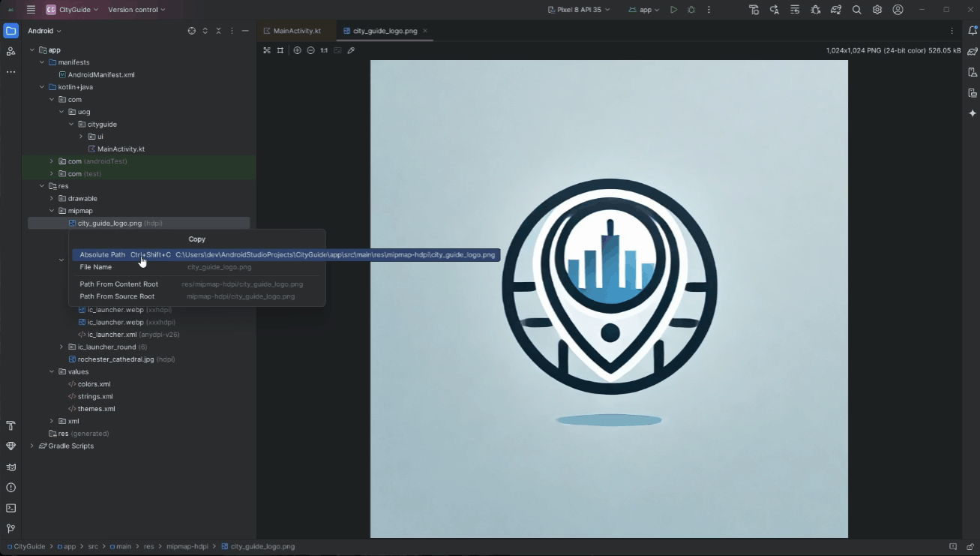The height and width of the screenshot is (556, 980).
Task: Choose Path From Content Root
Action: tap(197, 284)
